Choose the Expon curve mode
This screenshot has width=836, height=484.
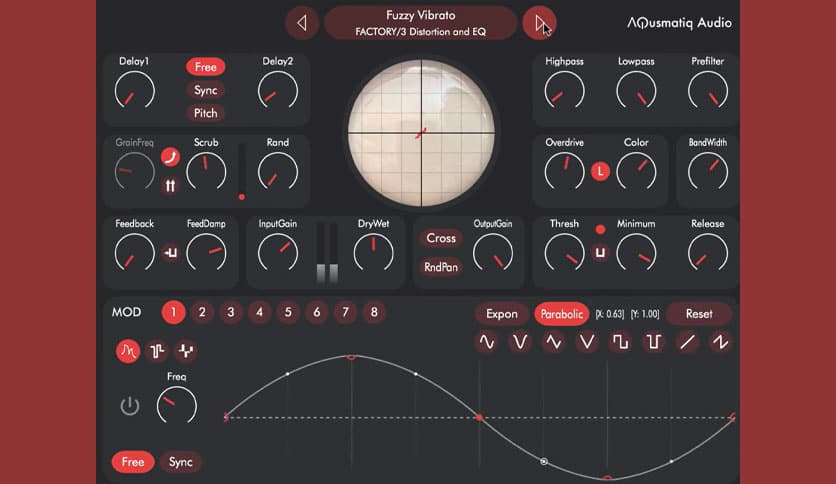tap(502, 314)
